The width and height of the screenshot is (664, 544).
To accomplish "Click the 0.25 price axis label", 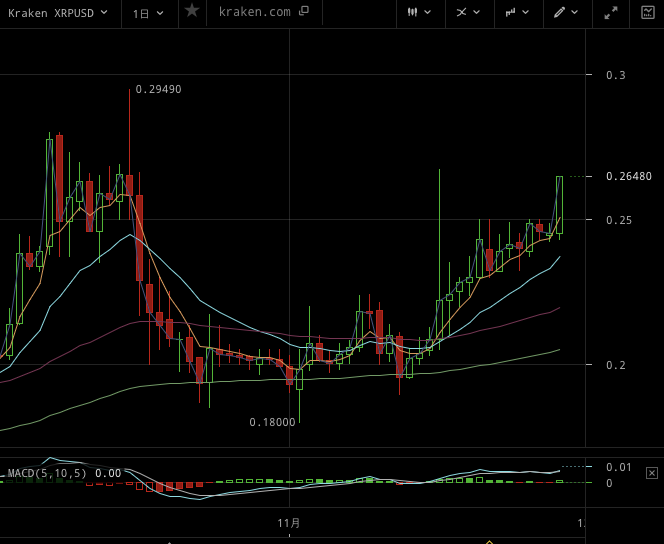I will pyautogui.click(x=619, y=220).
